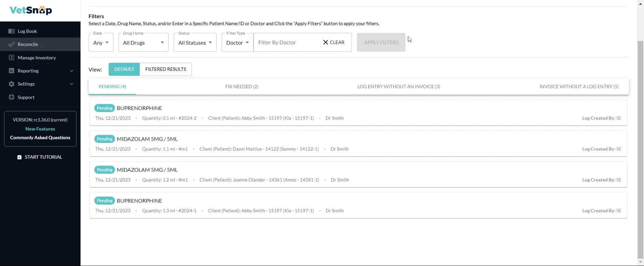The width and height of the screenshot is (644, 266).
Task: Click the X icon to clear the filter
Action: point(325,42)
